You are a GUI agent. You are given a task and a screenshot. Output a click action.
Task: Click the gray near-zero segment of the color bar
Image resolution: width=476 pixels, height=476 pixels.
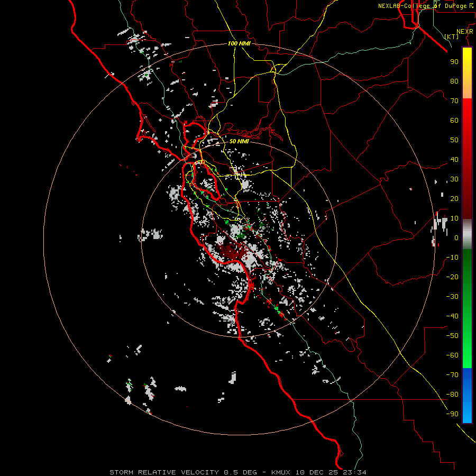(x=467, y=234)
